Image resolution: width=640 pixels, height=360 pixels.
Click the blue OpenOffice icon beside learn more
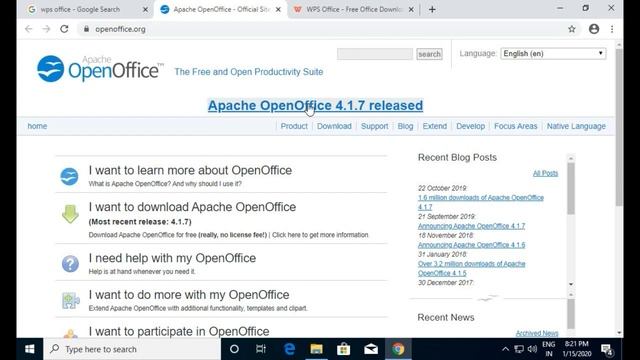pyautogui.click(x=69, y=176)
